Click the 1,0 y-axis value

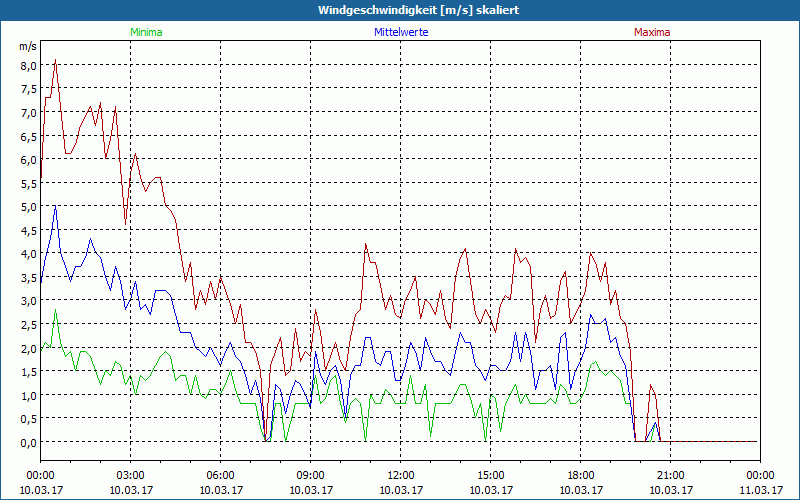click(29, 395)
